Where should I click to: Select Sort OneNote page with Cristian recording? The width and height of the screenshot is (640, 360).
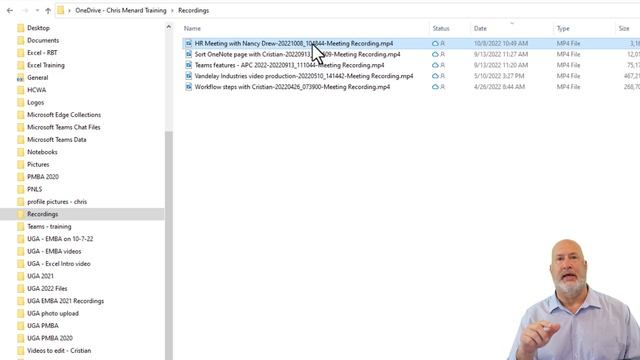click(x=297, y=54)
